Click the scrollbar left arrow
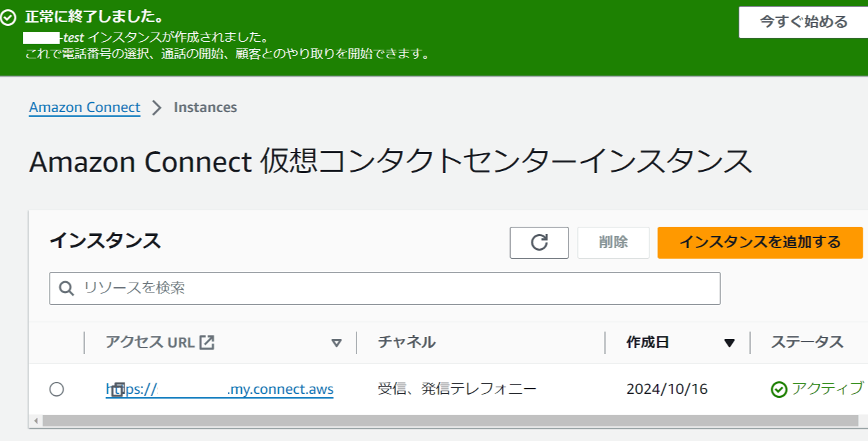Screen dimensions: 868x441 [36, 420]
